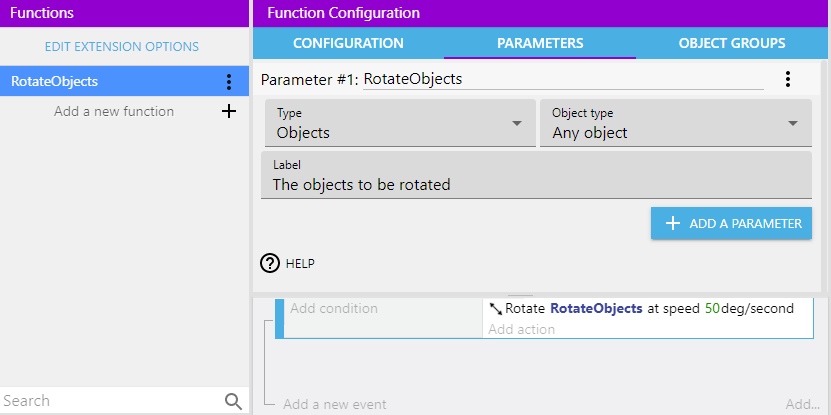Click the search magnifier icon
The height and width of the screenshot is (415, 831).
click(x=233, y=401)
